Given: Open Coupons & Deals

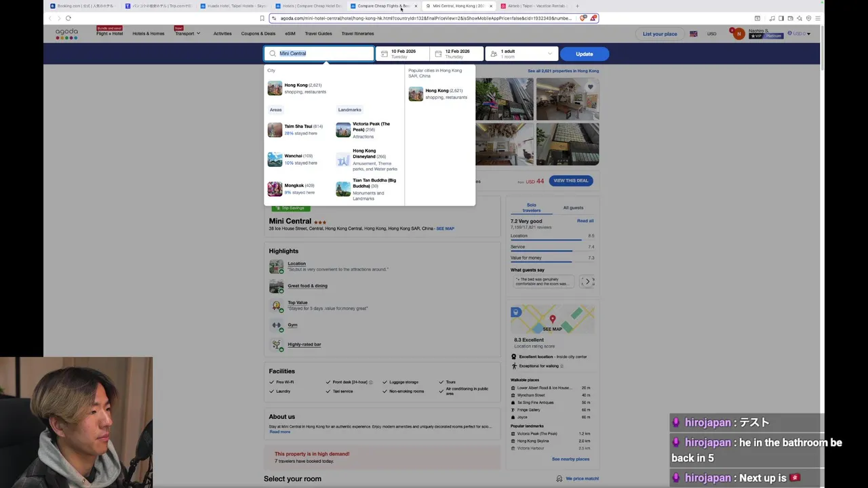Looking at the screenshot, I should point(258,33).
